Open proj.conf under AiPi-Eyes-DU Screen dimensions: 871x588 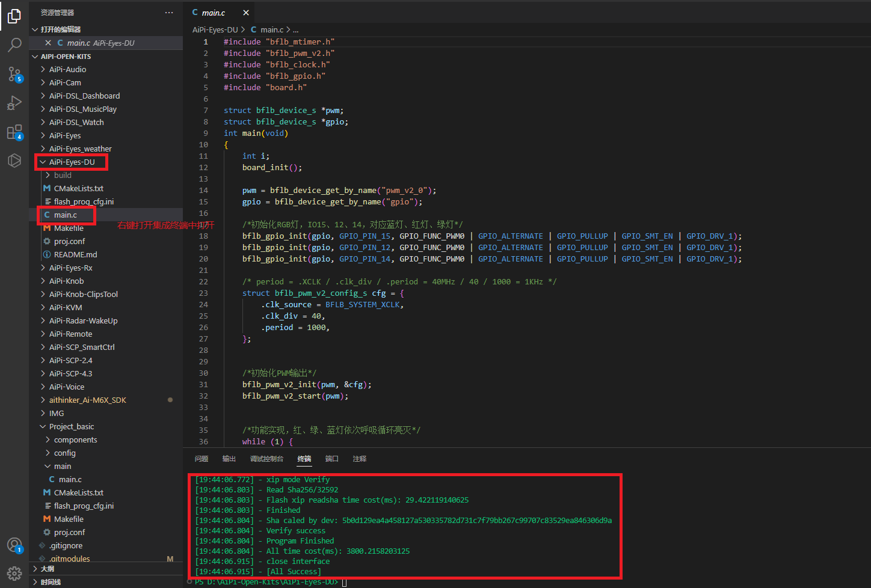pos(106,241)
